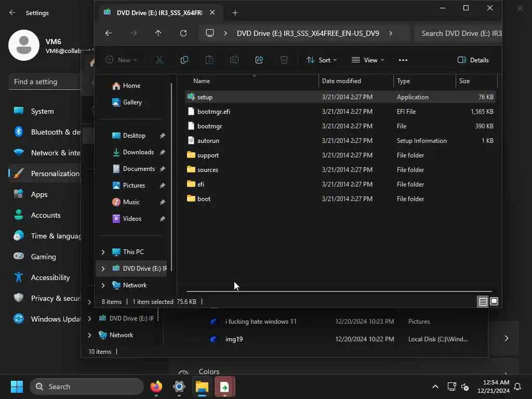Screen dimensions: 532x399
Task: Sort by Date modified column header
Action: pos(356,81)
